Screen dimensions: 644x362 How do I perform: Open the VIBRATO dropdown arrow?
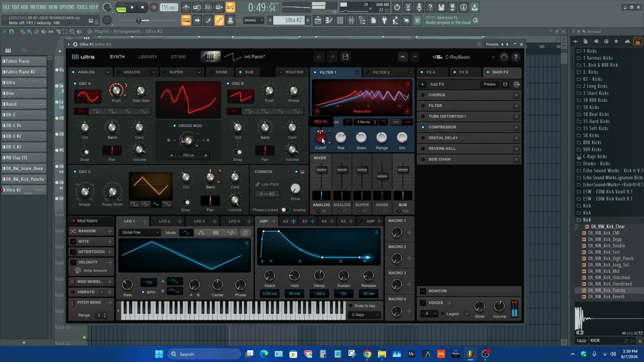102,292
